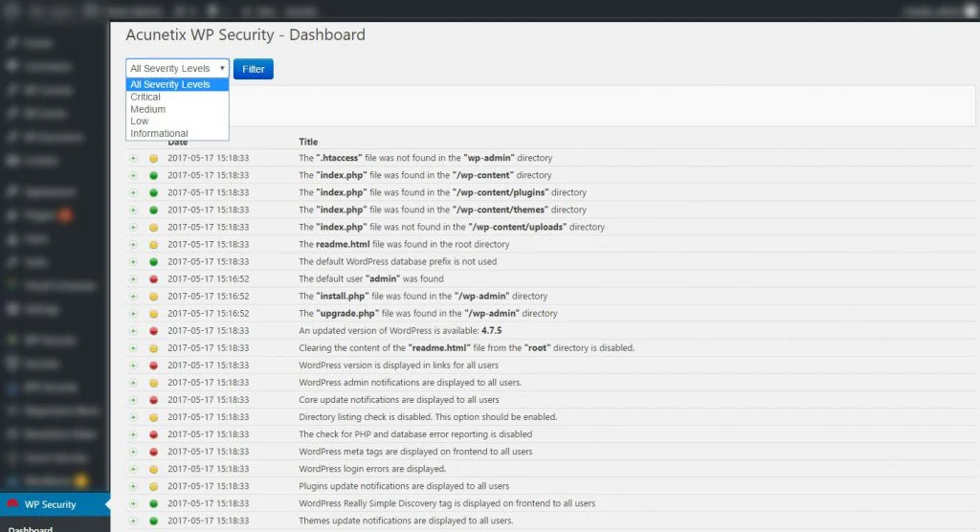This screenshot has width=980, height=532.
Task: Expand the WordPress 4.7.5 update row
Action: click(x=133, y=331)
